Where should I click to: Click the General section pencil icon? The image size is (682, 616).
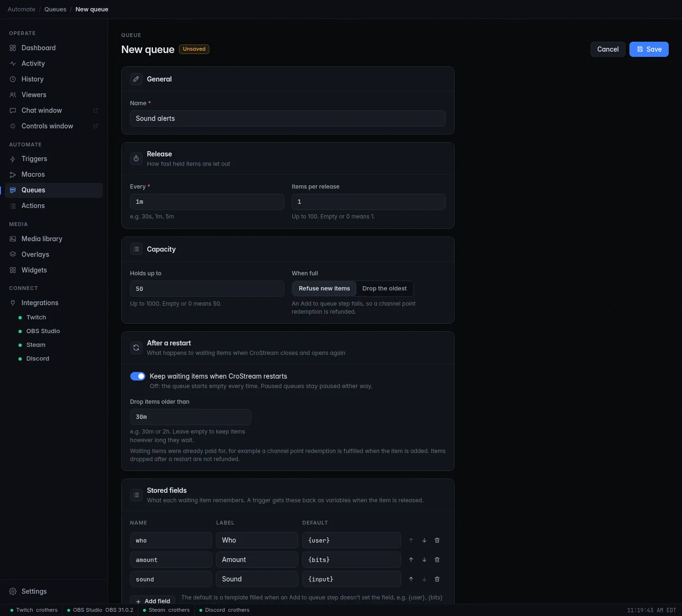tap(136, 79)
